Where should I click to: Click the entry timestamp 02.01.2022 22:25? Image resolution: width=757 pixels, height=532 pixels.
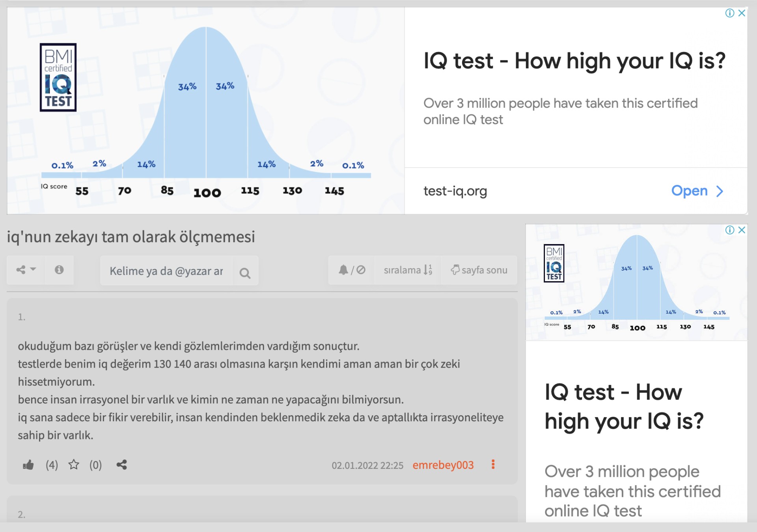coord(367,466)
